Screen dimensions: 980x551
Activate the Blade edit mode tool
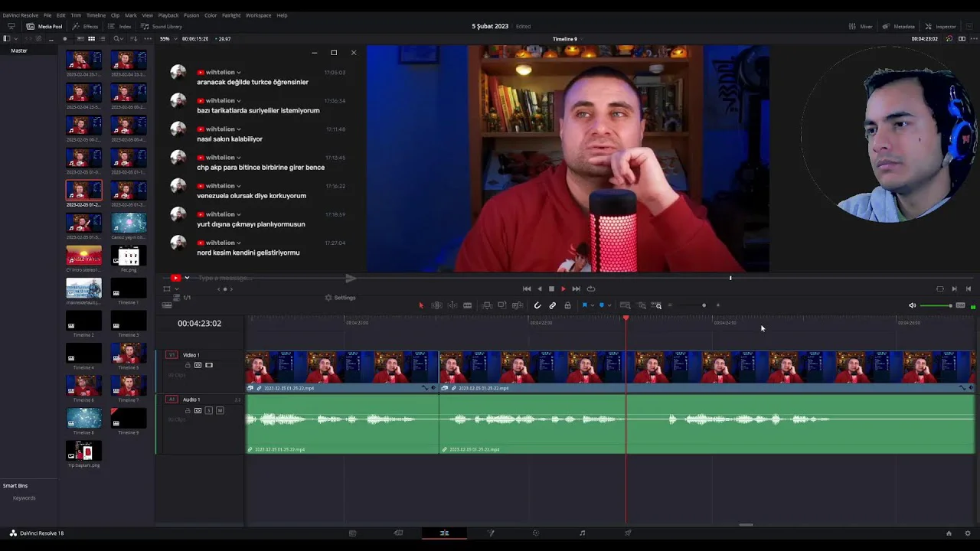coord(467,305)
